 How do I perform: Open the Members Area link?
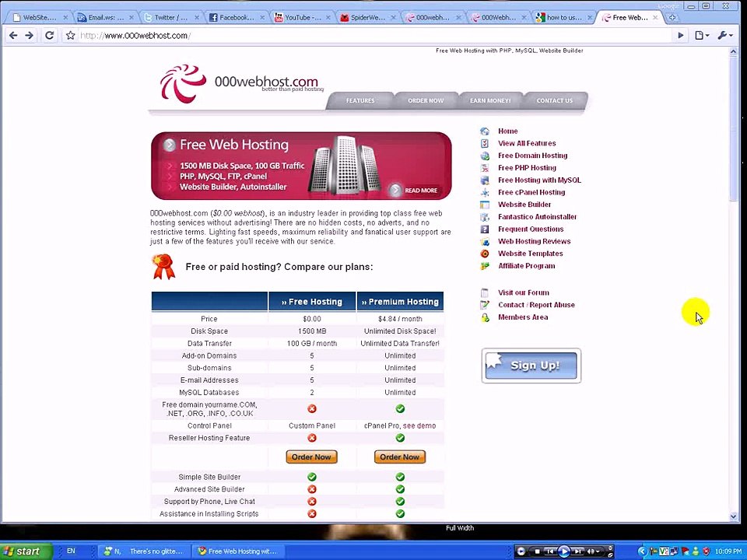coord(523,317)
